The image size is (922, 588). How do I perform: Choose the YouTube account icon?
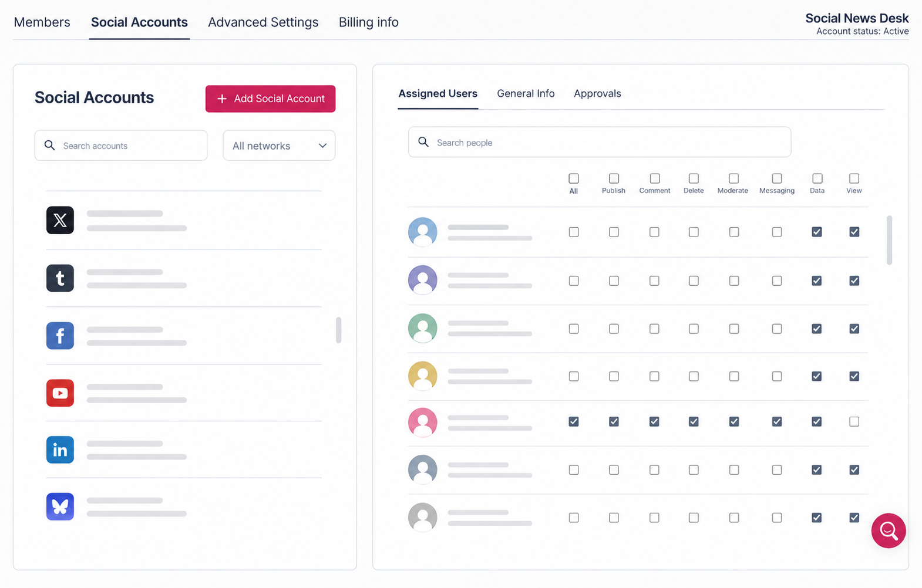point(60,393)
